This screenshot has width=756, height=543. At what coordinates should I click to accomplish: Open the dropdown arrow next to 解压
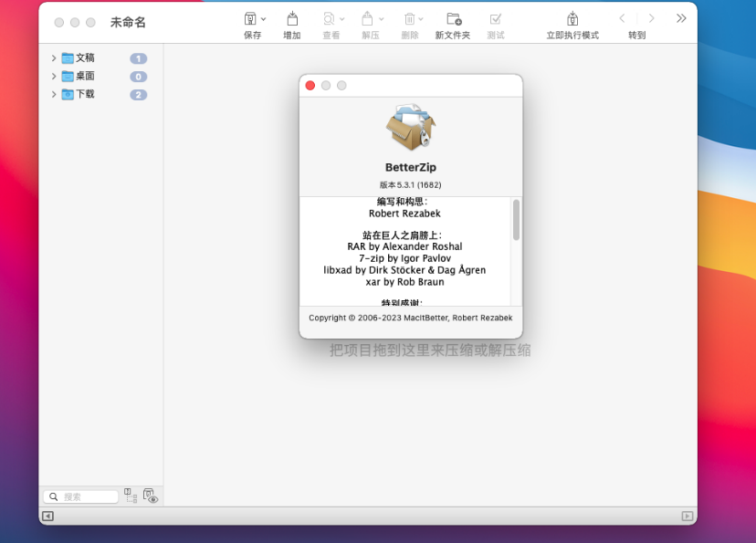coord(382,19)
